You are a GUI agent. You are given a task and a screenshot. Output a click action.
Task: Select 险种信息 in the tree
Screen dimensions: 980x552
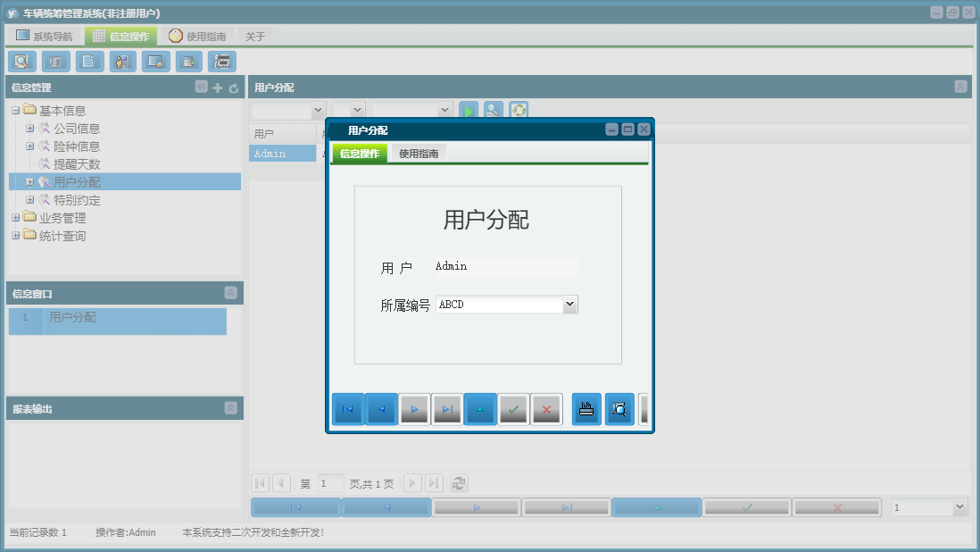[77, 146]
